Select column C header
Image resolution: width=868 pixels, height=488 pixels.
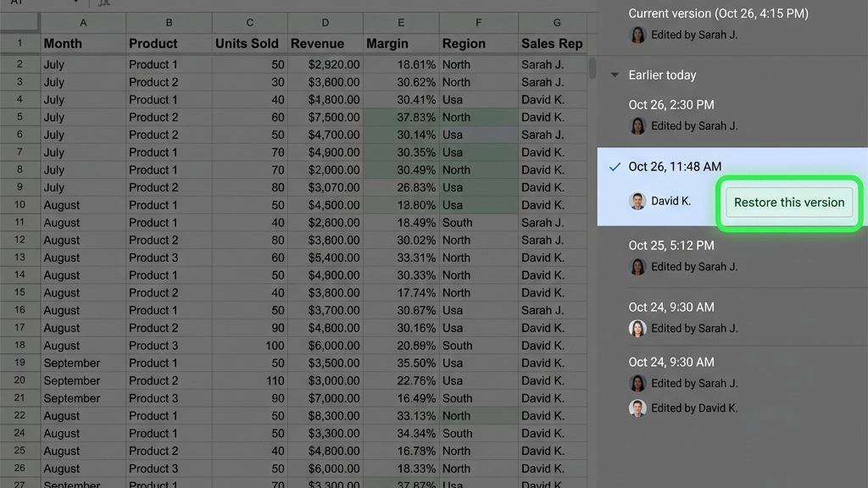(x=250, y=23)
